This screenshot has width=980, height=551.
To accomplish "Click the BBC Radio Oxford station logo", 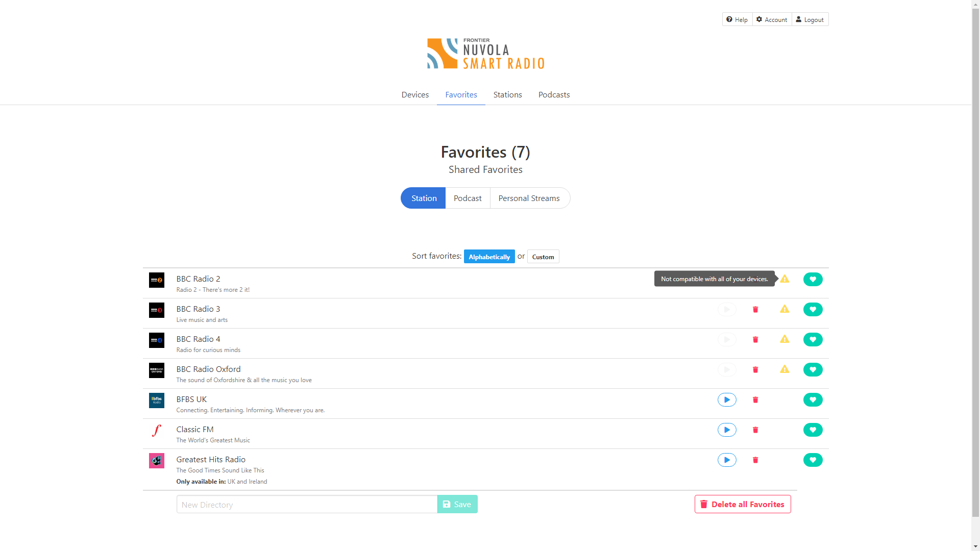I will click(x=157, y=370).
